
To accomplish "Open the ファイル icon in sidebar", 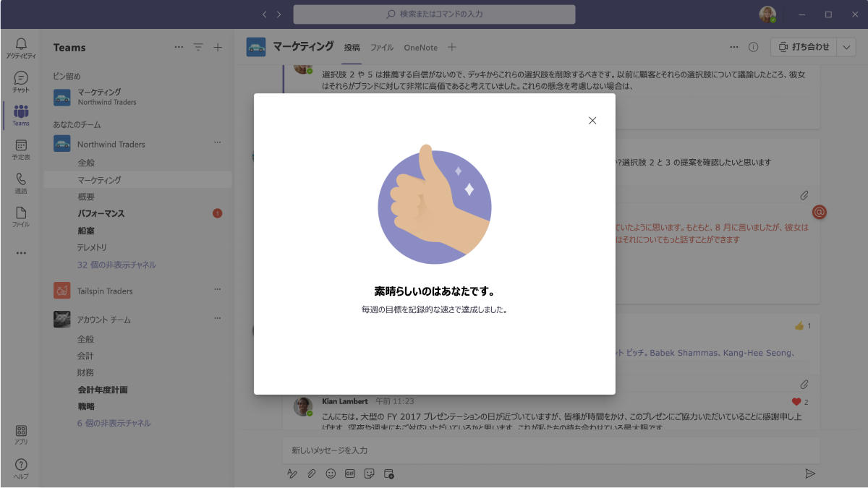I will (21, 217).
